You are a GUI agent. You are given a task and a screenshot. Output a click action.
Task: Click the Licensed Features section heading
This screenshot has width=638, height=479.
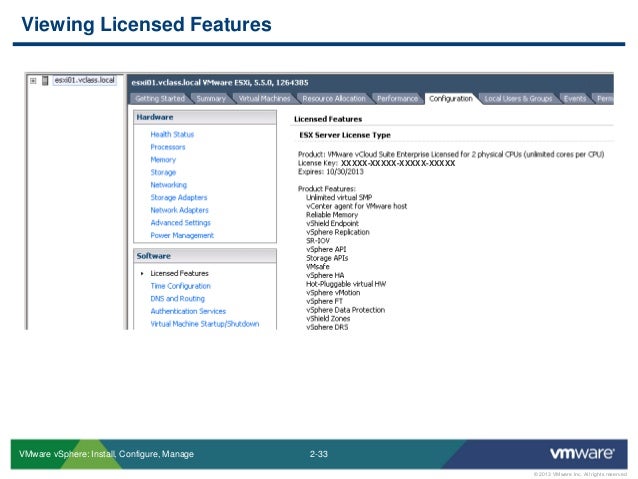328,119
